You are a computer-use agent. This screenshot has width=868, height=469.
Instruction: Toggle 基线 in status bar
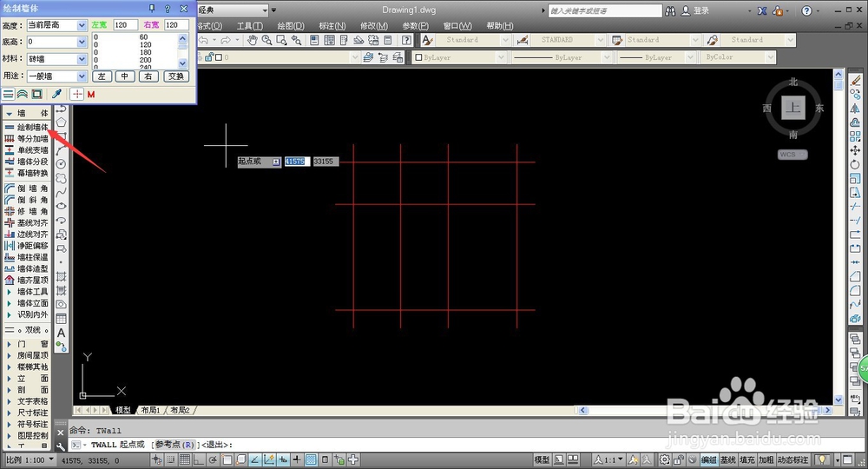pyautogui.click(x=728, y=459)
